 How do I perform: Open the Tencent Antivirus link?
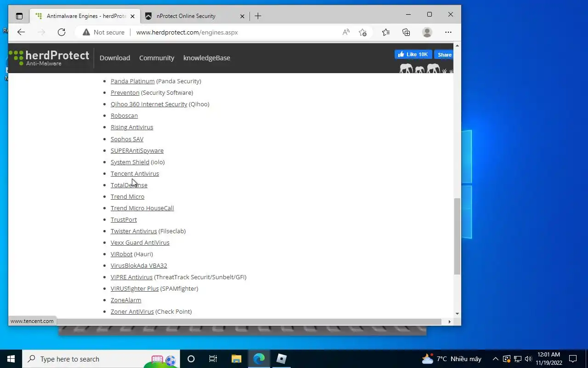[135, 173]
